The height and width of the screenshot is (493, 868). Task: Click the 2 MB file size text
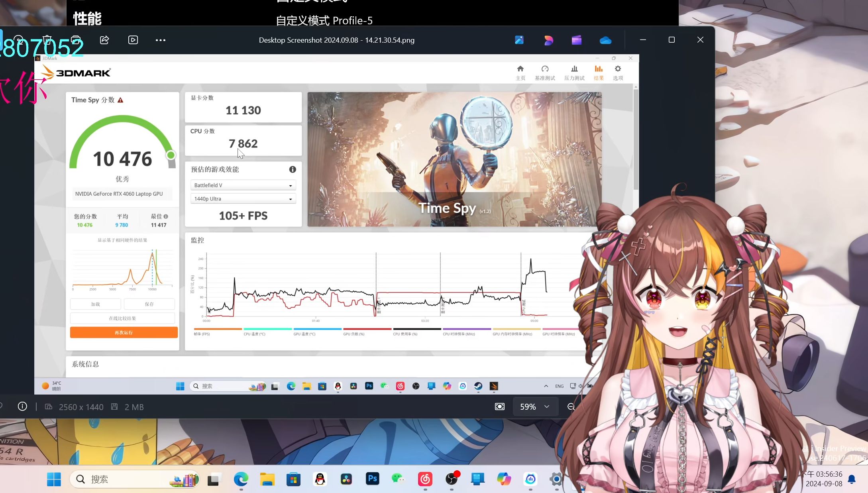[x=134, y=407]
